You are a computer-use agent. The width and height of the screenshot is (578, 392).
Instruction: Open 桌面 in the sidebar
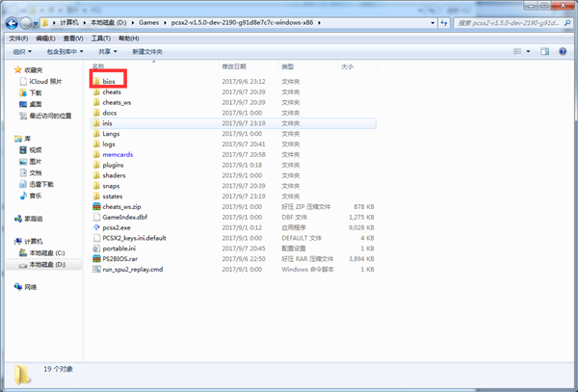coord(31,104)
